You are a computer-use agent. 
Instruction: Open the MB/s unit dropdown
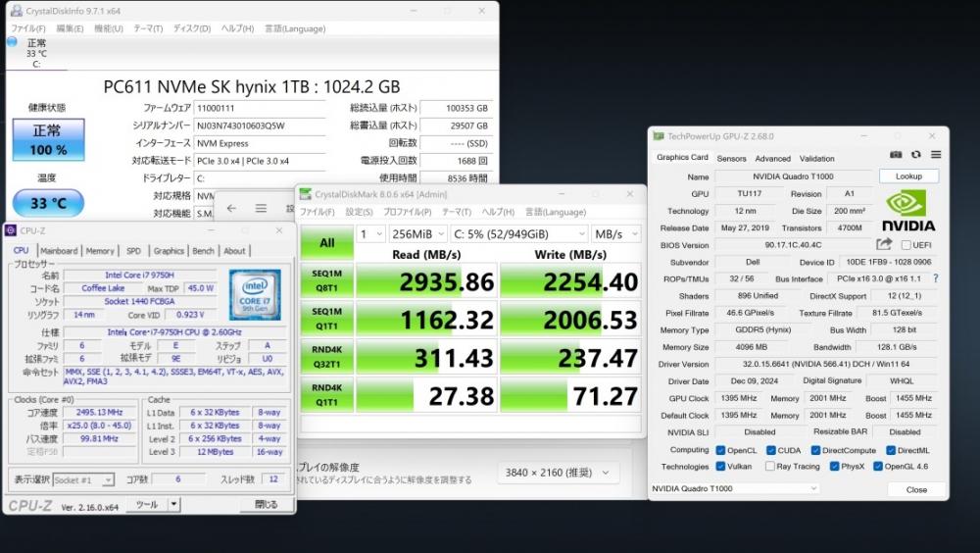[x=616, y=234]
